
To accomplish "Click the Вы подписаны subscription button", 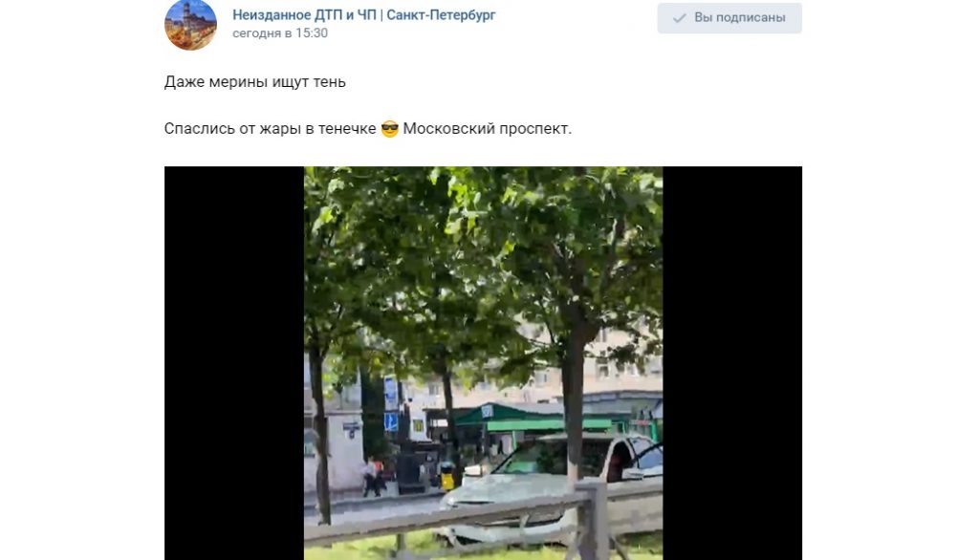I will click(729, 17).
